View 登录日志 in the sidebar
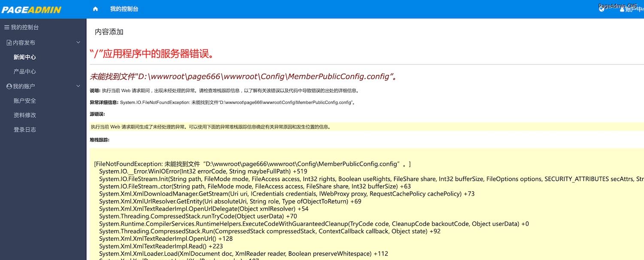 [x=25, y=130]
